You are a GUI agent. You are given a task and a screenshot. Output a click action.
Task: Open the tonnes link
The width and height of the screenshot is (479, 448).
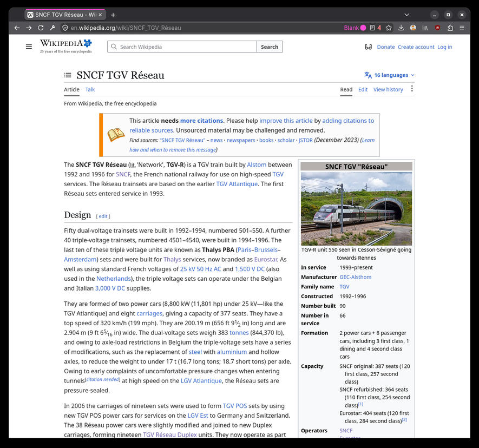point(239,333)
